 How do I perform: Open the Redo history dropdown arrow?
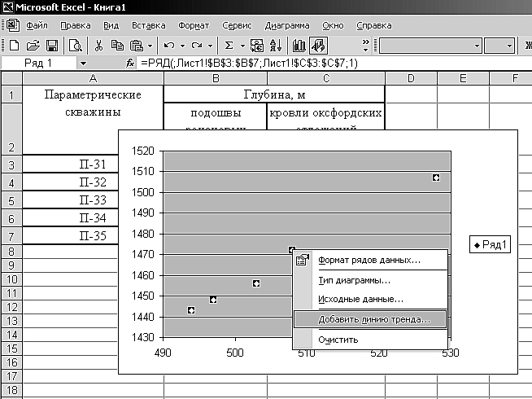click(x=211, y=46)
